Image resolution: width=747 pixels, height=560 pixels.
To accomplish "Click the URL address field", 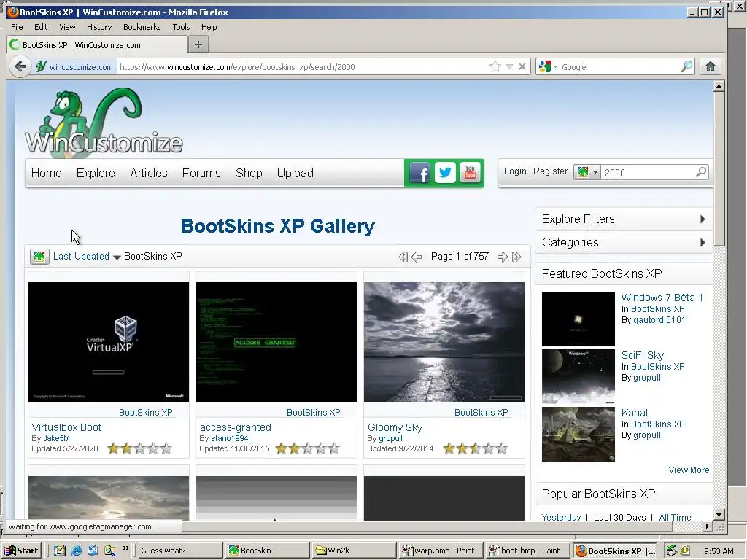I will tap(303, 67).
